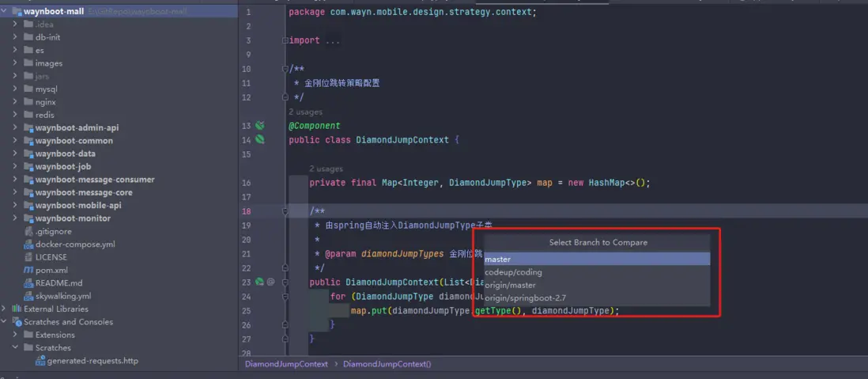This screenshot has height=379, width=868.
Task: Click line number 25 in the gutter
Action: tap(247, 310)
